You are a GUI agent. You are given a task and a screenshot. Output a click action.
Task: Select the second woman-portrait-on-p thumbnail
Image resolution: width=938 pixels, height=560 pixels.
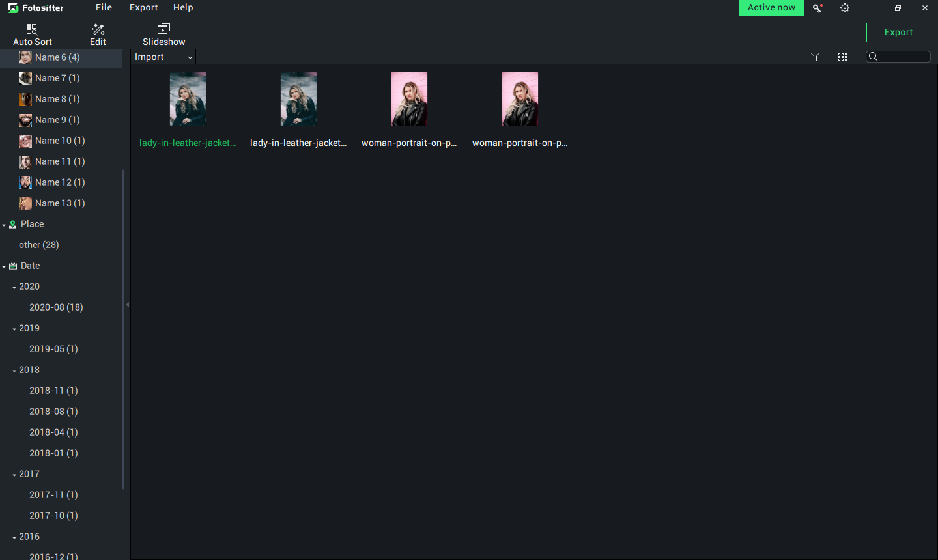[520, 99]
